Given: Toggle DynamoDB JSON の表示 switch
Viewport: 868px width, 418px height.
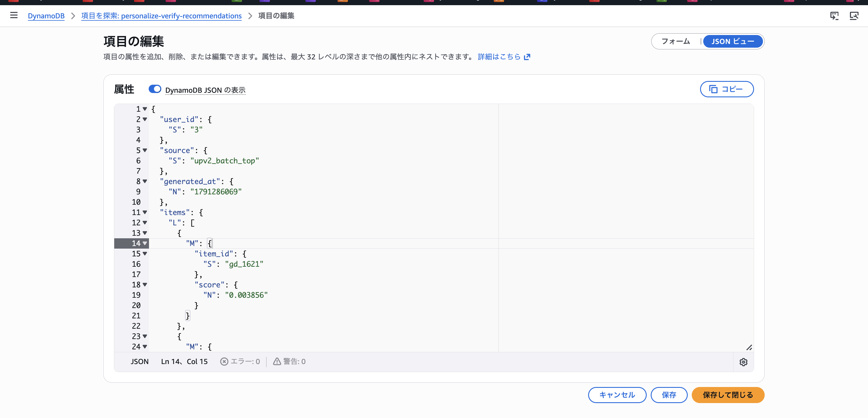Looking at the screenshot, I should click(x=155, y=89).
